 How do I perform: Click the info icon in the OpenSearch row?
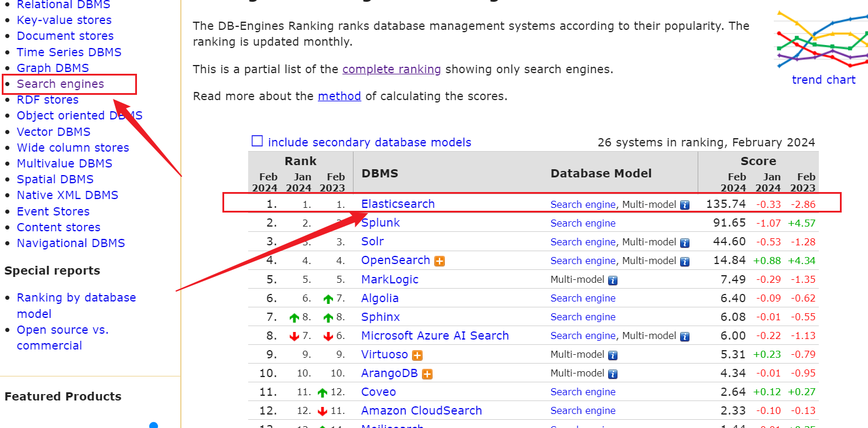pyautogui.click(x=684, y=261)
